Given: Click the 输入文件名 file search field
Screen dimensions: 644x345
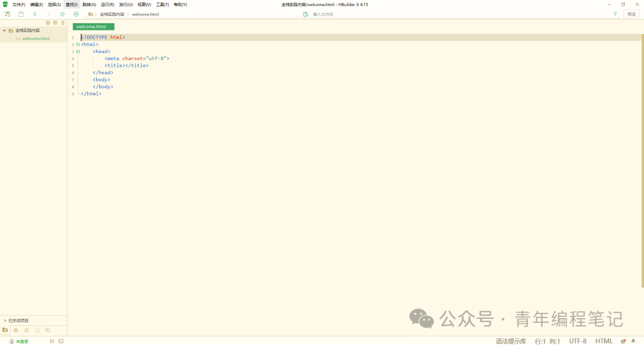Looking at the screenshot, I should click(x=460, y=14).
